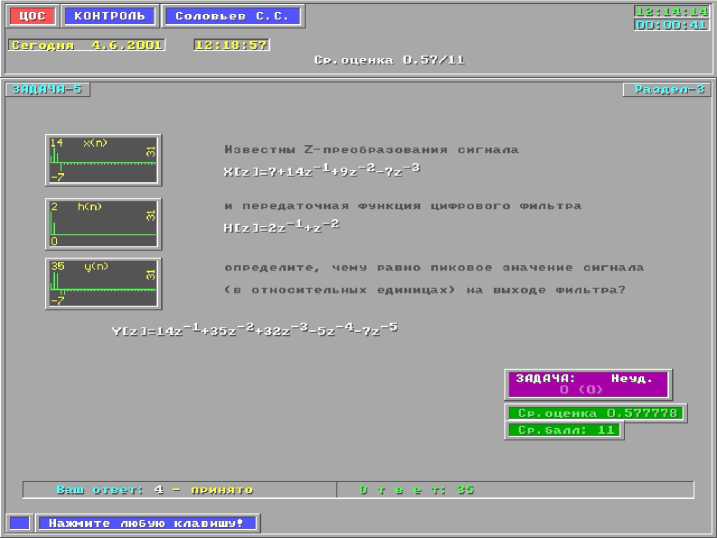The height and width of the screenshot is (538, 717).
Task: Click the blue square at the bottom left
Action: [20, 523]
